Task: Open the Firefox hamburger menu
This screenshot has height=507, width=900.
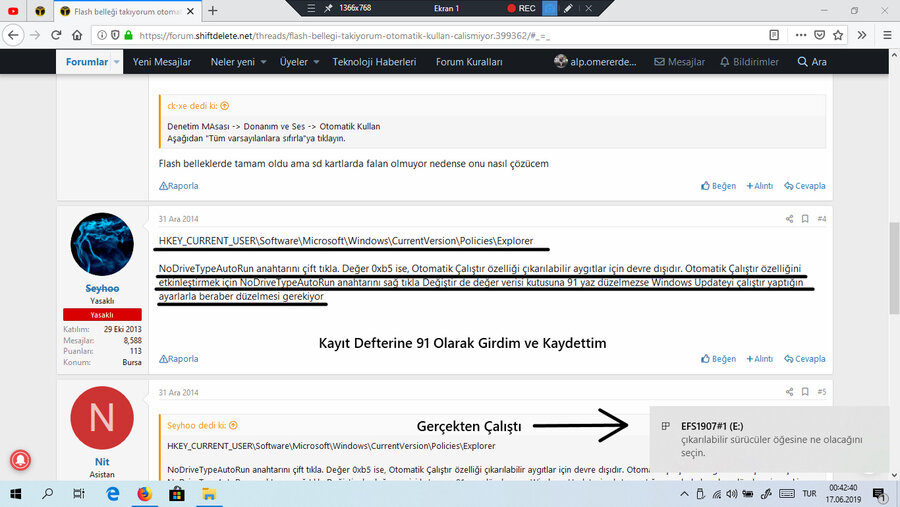Action: coord(887,35)
